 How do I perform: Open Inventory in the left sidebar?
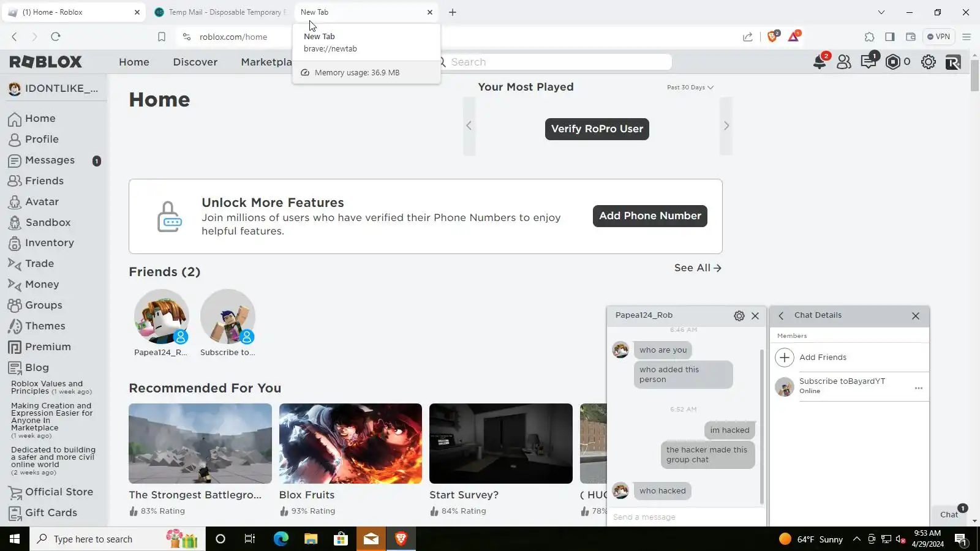pos(49,243)
